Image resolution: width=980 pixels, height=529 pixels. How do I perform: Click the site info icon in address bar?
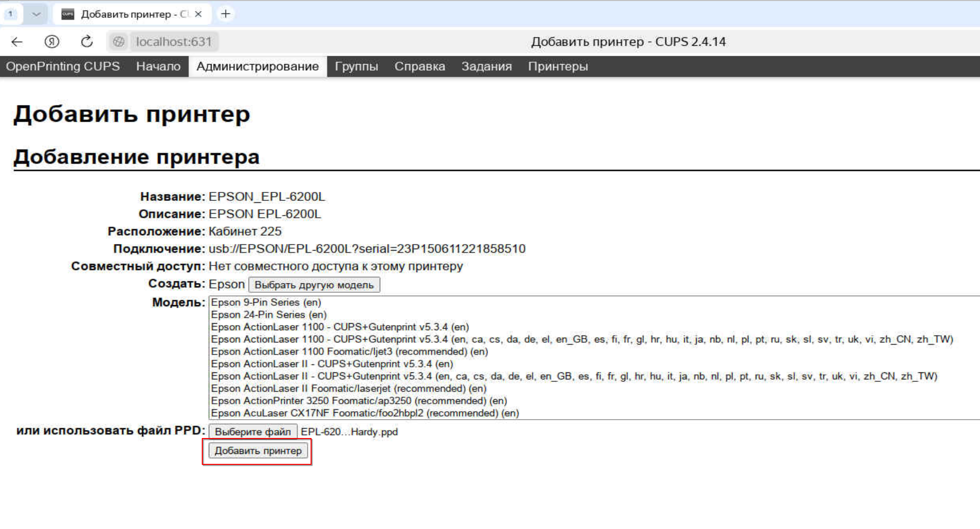click(119, 42)
